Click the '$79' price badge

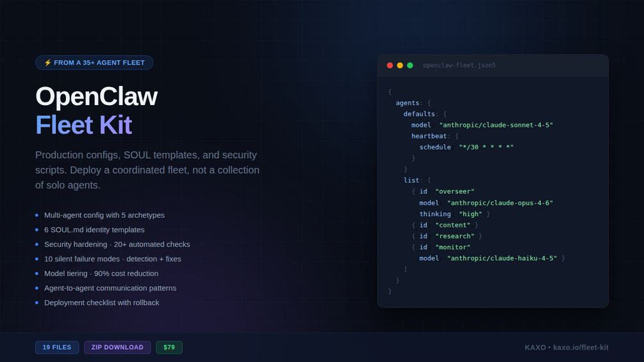(x=169, y=347)
